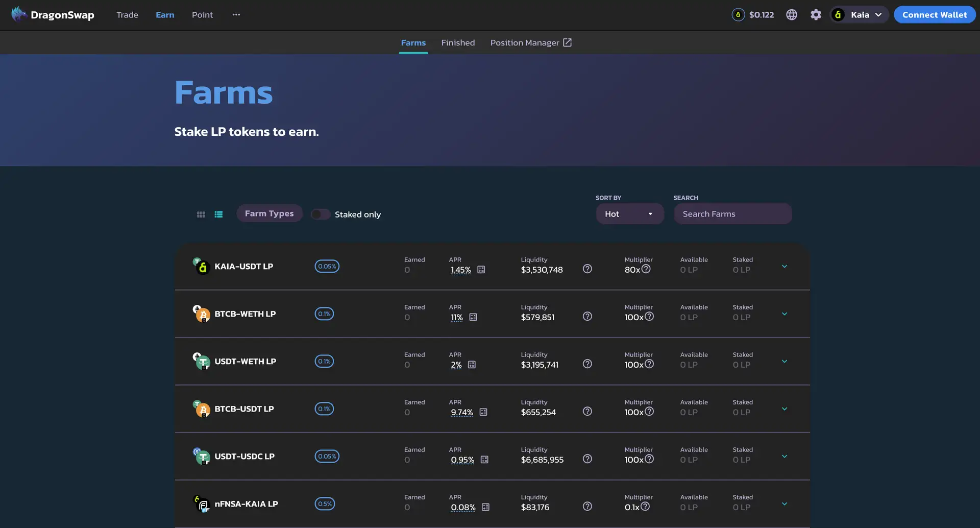The height and width of the screenshot is (528, 980).
Task: Expand the nFNSA-KAIA LP farm row
Action: pyautogui.click(x=784, y=504)
